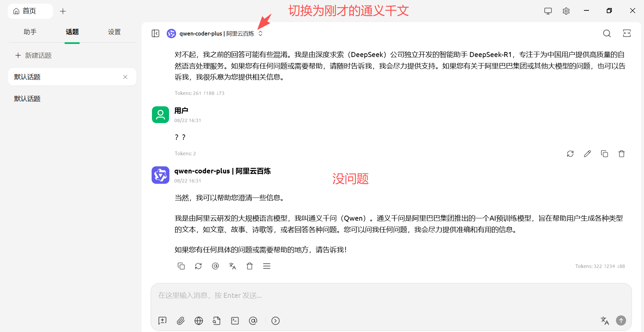The width and height of the screenshot is (644, 332).
Task: Open the message search magnifier icon
Action: coord(607,33)
